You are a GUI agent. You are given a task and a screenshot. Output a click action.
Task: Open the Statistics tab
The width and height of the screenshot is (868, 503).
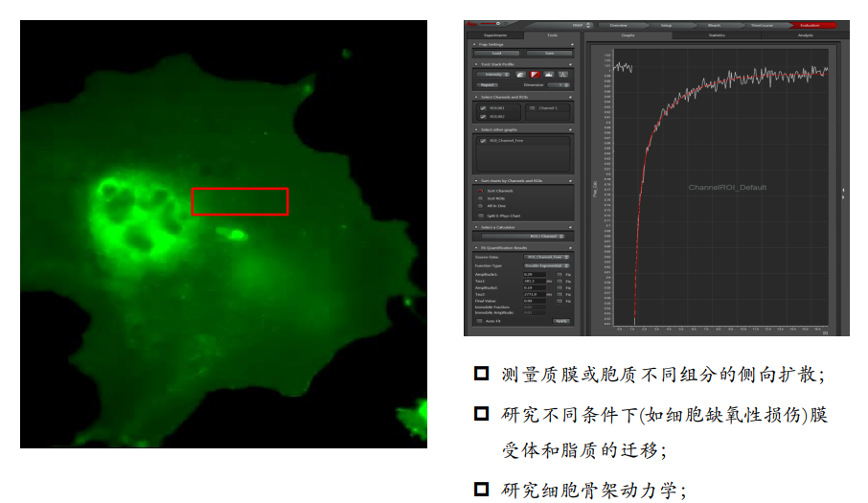point(717,34)
